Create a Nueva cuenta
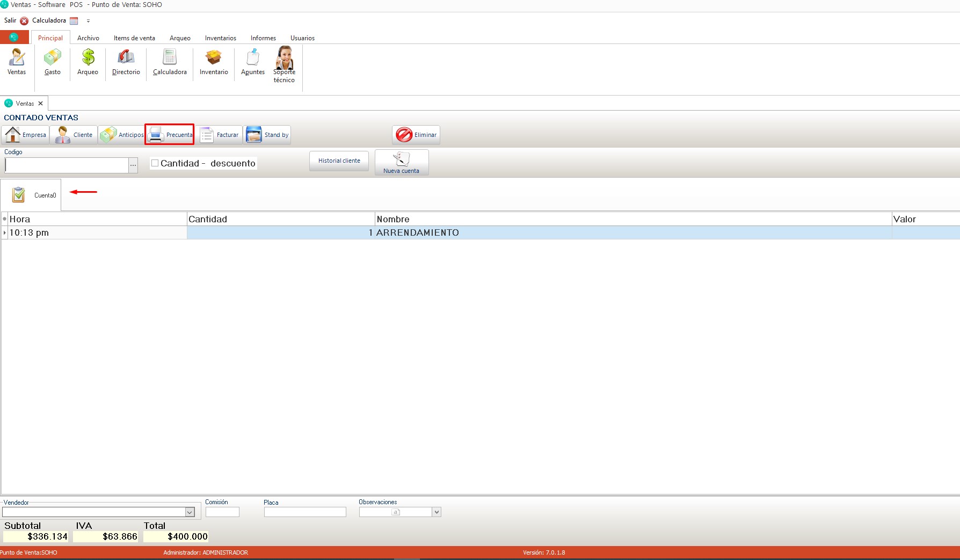The image size is (960, 560). click(402, 162)
